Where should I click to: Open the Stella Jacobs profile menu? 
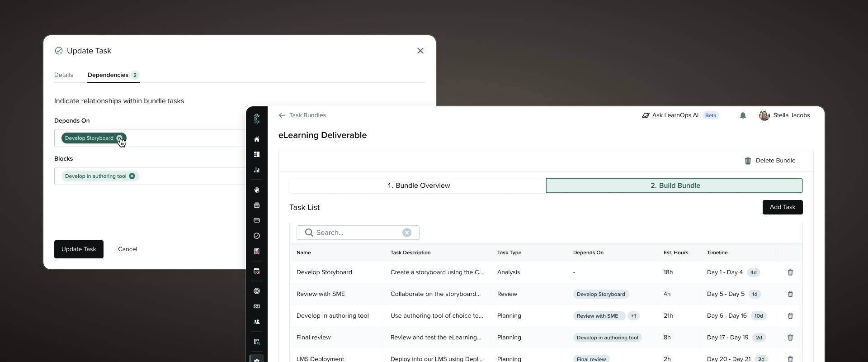(784, 115)
